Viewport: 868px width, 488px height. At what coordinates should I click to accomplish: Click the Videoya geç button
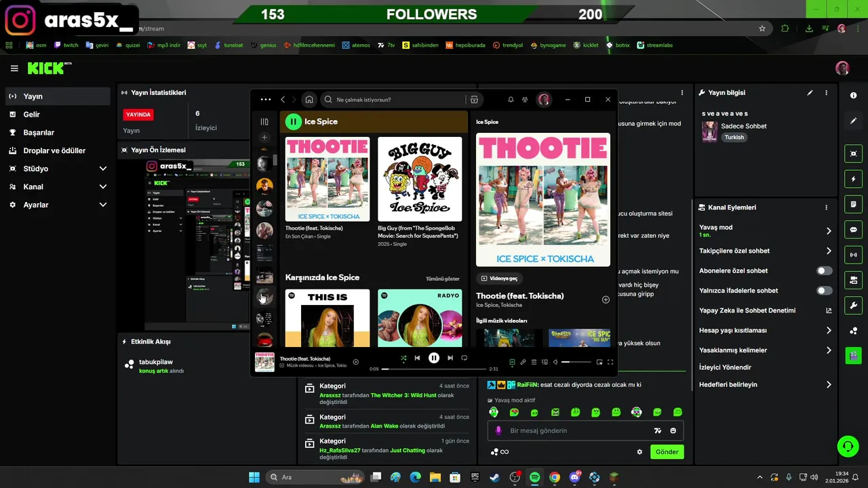(x=500, y=278)
